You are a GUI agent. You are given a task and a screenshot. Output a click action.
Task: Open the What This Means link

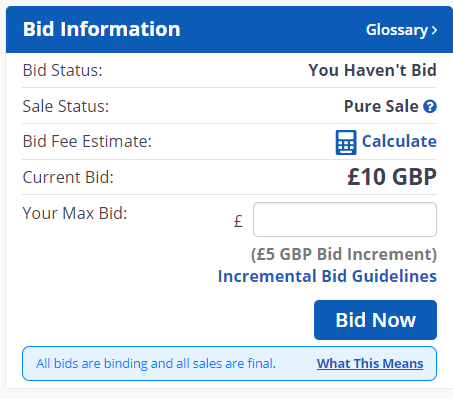click(x=370, y=363)
